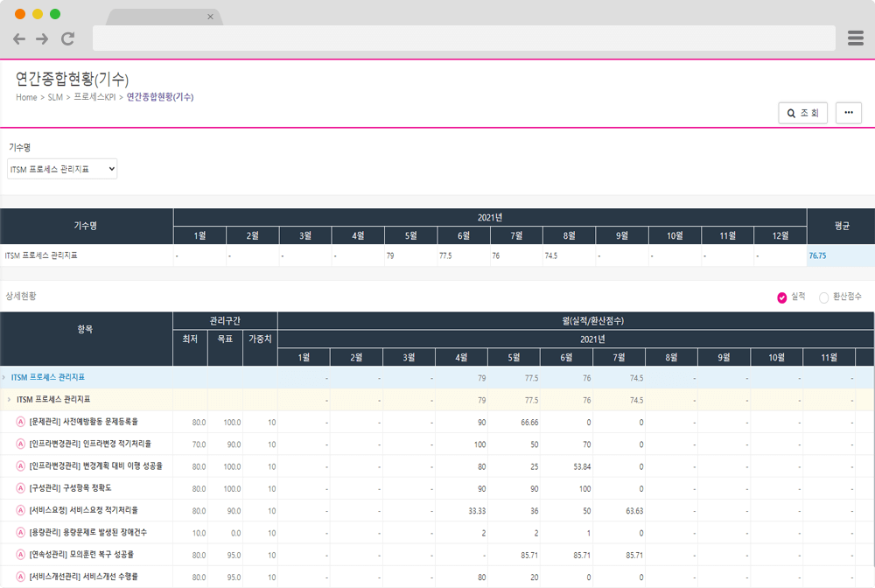Open the more options ellipsis button
Screen dimensions: 875x588
point(848,113)
